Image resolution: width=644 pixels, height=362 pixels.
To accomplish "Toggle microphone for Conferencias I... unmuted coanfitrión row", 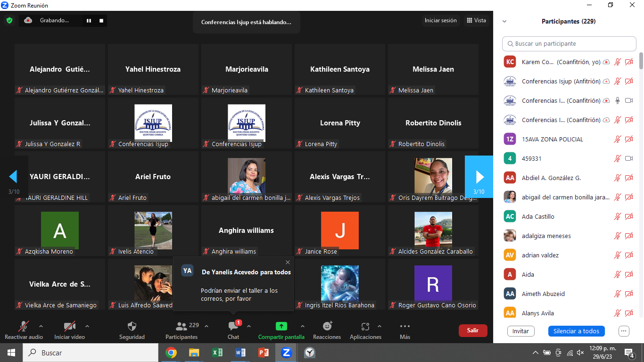I will point(618,100).
